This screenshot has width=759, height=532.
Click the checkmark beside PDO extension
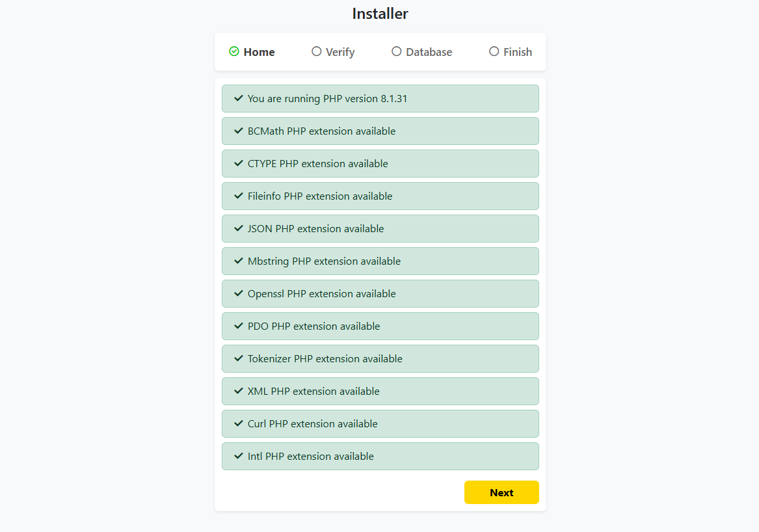pyautogui.click(x=238, y=326)
